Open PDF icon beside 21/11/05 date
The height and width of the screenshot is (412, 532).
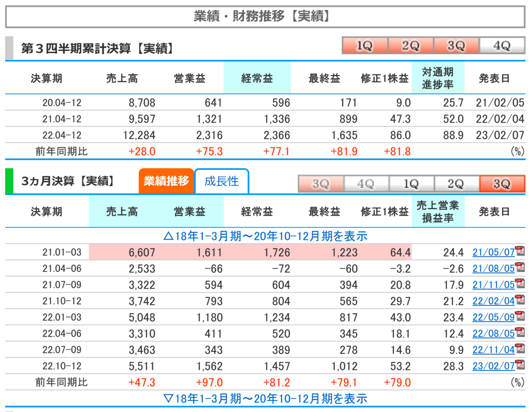[x=520, y=284]
